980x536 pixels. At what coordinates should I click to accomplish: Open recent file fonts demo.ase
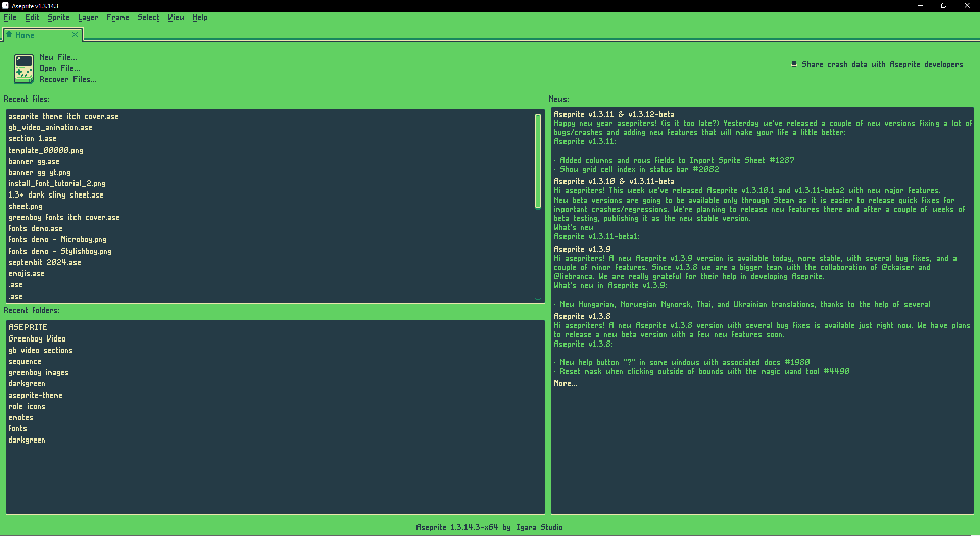36,229
